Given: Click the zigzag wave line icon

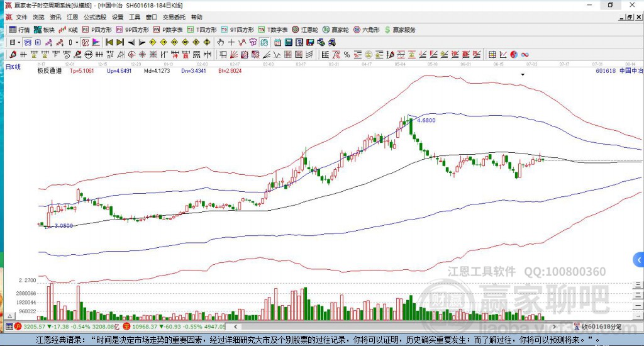Looking at the screenshot, I should (277, 55).
